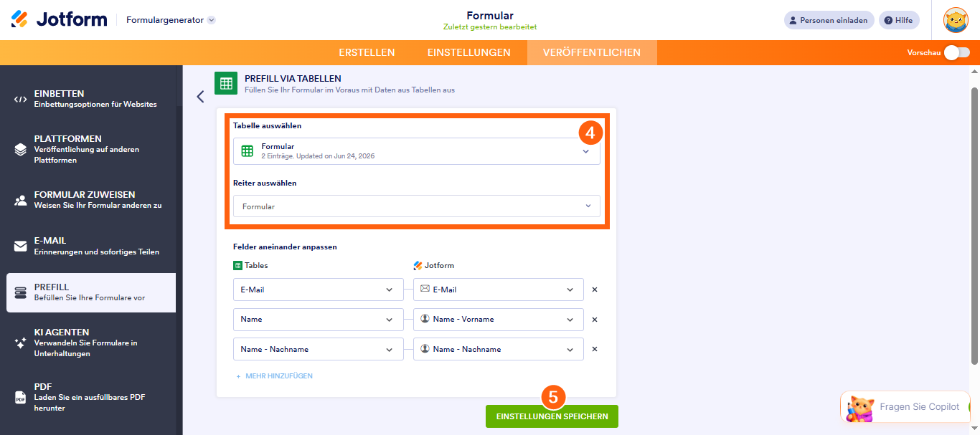Delete the Name - Nachname mapping row
The image size is (980, 435).
595,349
